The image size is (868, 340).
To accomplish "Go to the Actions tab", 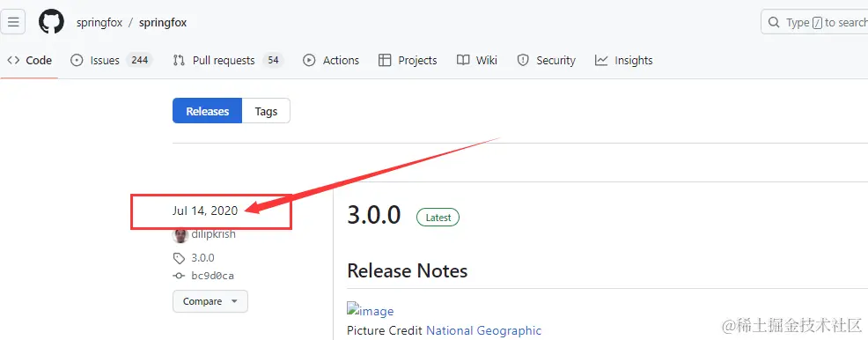I will (331, 61).
